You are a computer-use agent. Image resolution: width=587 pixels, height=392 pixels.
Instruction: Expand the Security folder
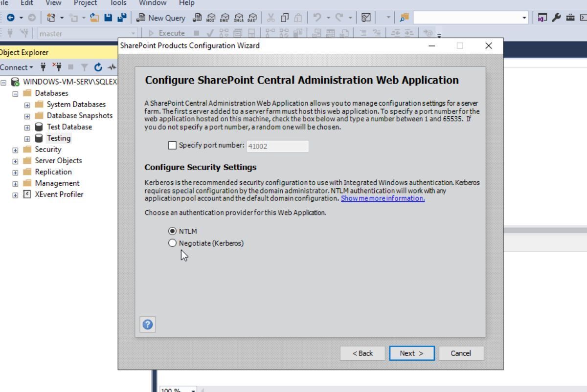click(x=15, y=150)
